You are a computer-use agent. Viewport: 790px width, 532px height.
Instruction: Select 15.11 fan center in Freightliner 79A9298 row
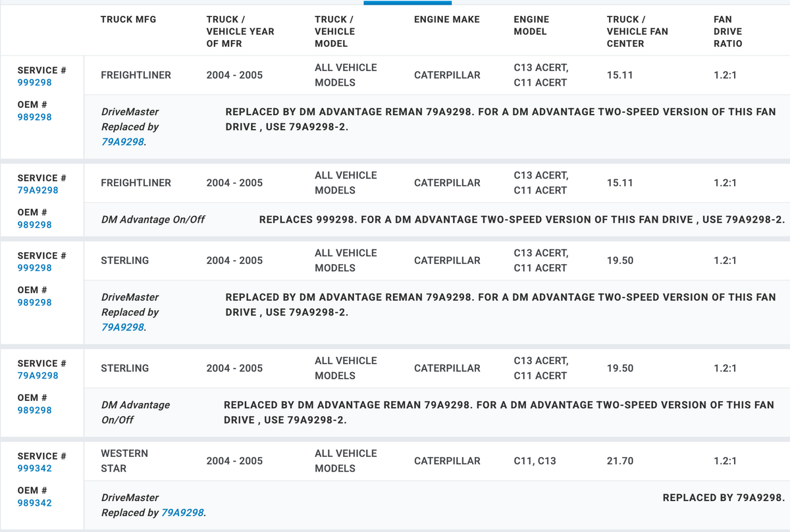[x=619, y=183]
